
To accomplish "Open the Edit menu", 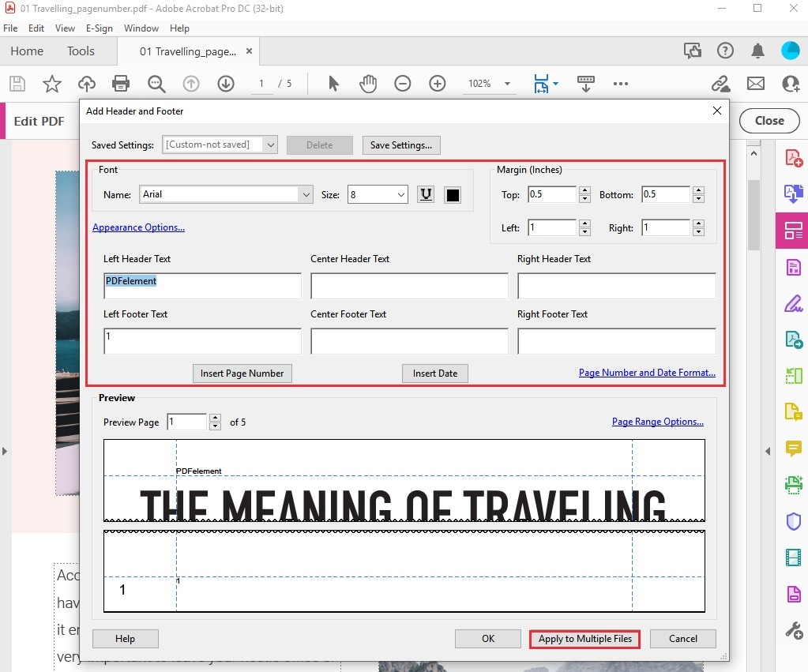I will click(36, 28).
